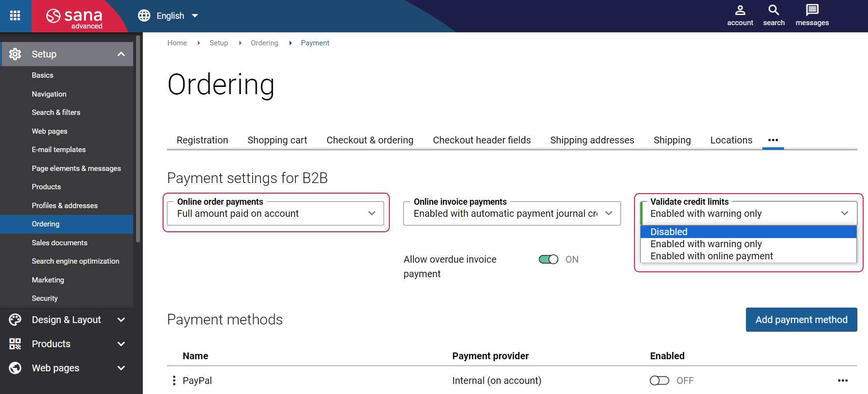Expand the Products section chevron
Screen dimensions: 868x394
(121, 344)
